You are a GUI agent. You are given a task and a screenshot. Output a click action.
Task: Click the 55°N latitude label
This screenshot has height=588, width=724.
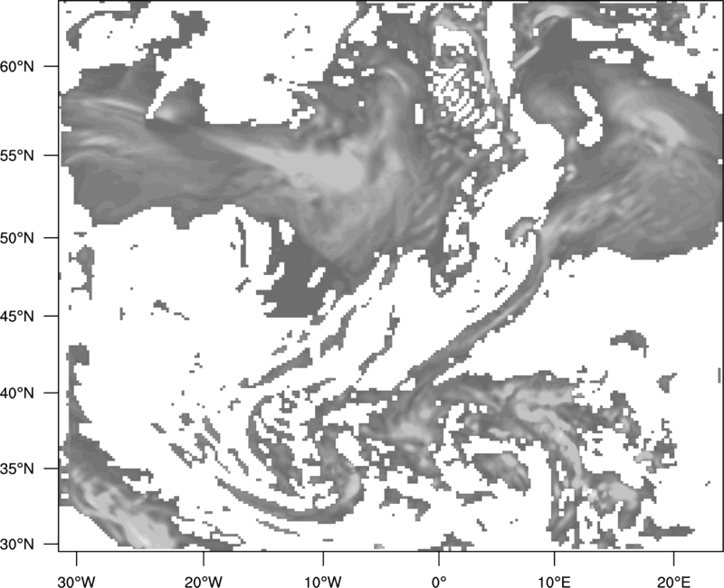point(17,156)
